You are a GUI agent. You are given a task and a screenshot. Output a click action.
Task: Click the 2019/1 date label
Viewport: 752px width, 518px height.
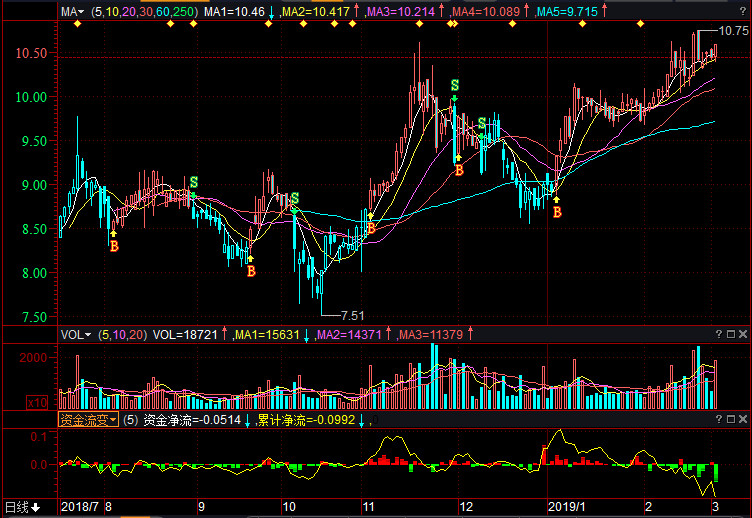[x=566, y=506]
